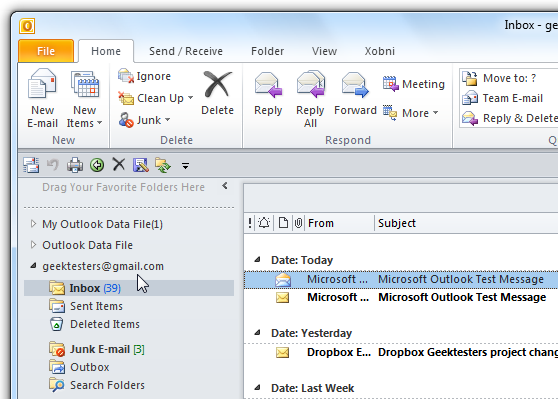Click the Outlook application icon in the title bar
The width and height of the screenshot is (558, 399).
[x=27, y=26]
